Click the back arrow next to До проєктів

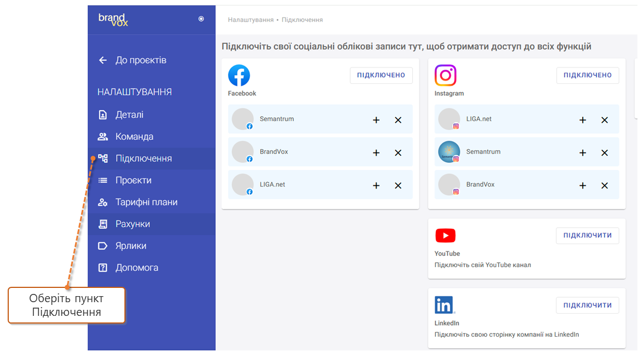(102, 60)
